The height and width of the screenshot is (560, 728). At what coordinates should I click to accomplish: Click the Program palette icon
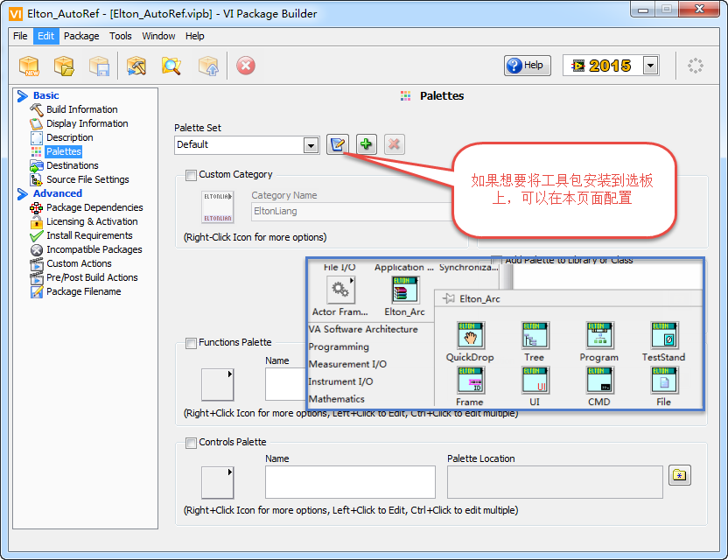[x=599, y=335]
